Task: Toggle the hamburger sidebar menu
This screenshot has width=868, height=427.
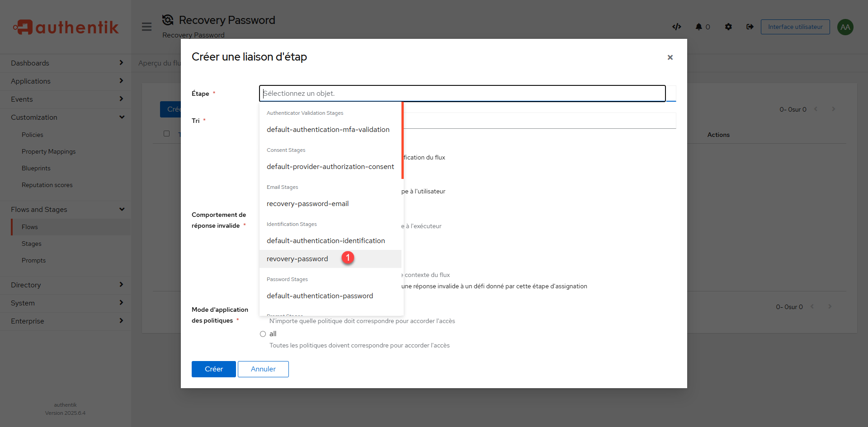Action: click(146, 27)
